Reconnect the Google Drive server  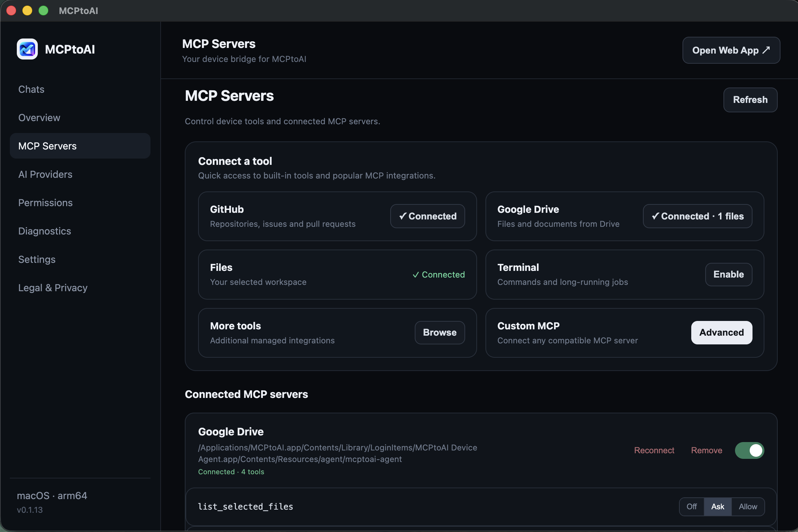coord(654,450)
